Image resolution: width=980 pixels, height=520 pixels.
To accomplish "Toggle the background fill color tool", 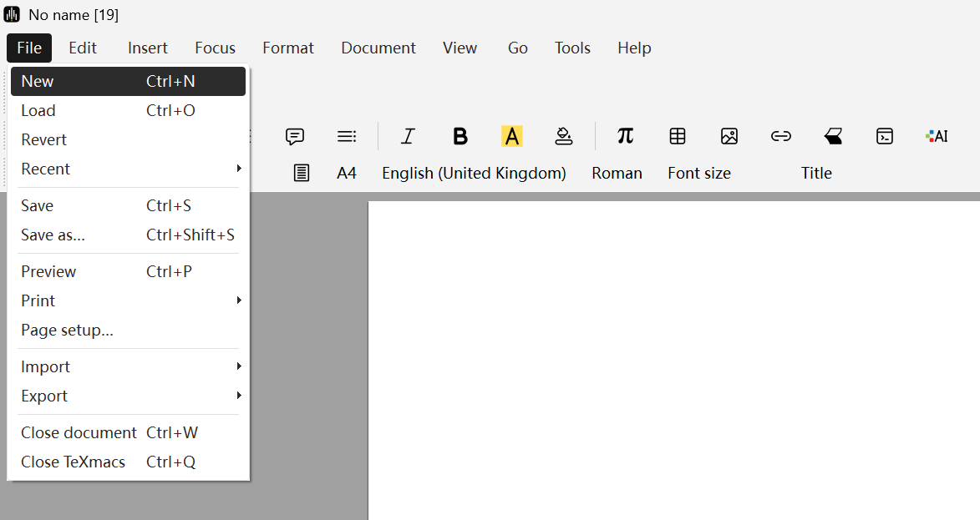I will pyautogui.click(x=564, y=136).
